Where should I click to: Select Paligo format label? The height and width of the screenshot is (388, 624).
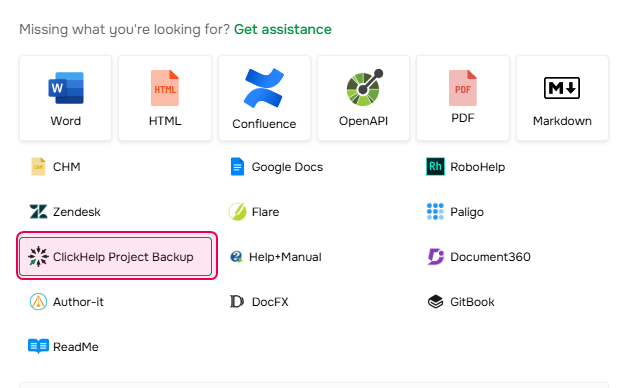(x=467, y=212)
